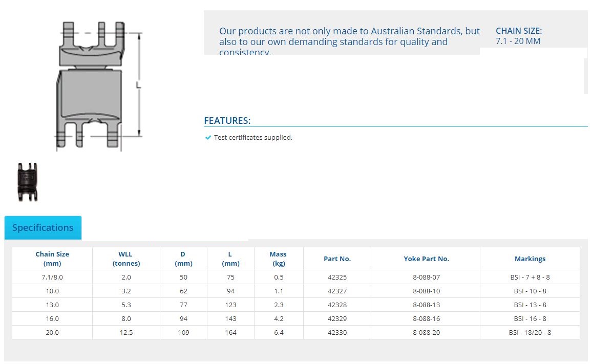Click the Chain Size (mm) column header
The height and width of the screenshot is (364, 592).
coord(52,259)
